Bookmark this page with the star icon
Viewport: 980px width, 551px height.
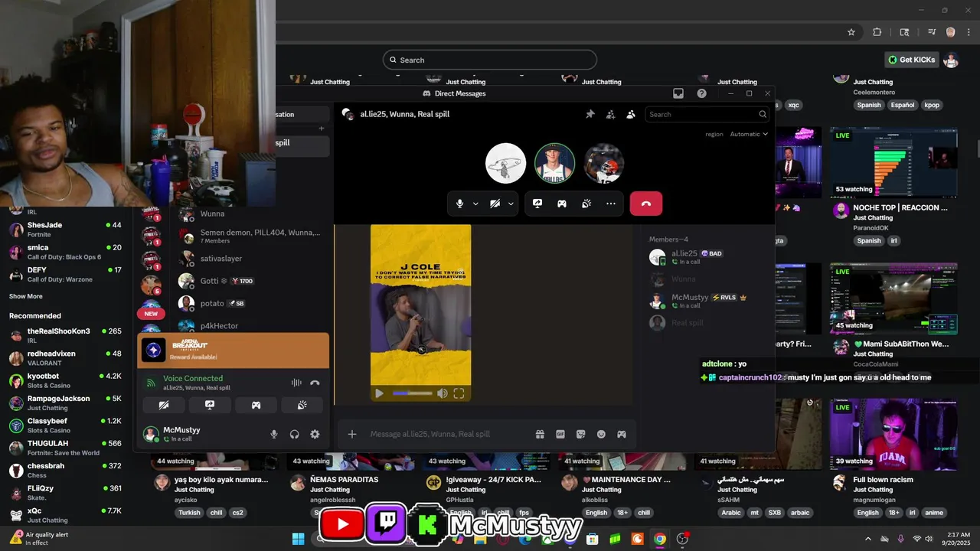[x=851, y=32]
